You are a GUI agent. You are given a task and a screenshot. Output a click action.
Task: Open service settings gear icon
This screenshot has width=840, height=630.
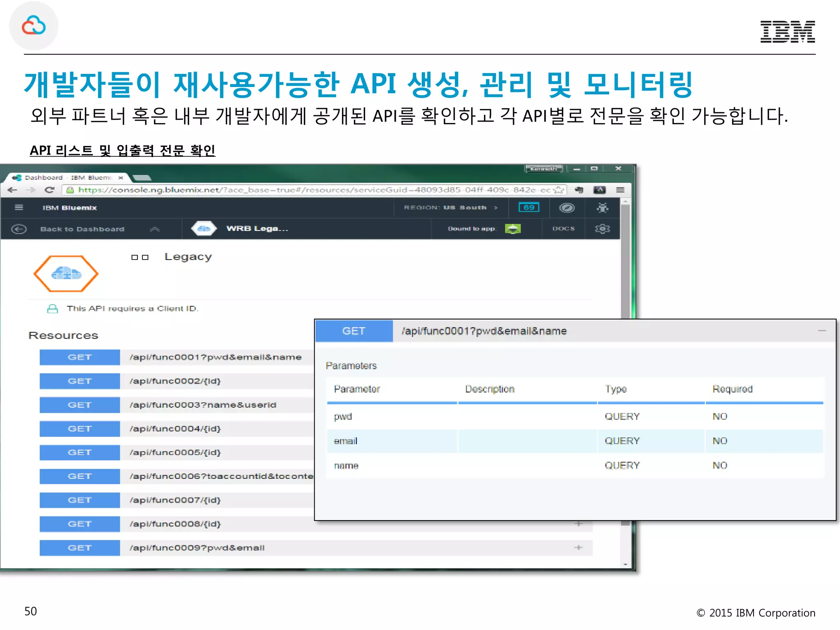tap(603, 228)
